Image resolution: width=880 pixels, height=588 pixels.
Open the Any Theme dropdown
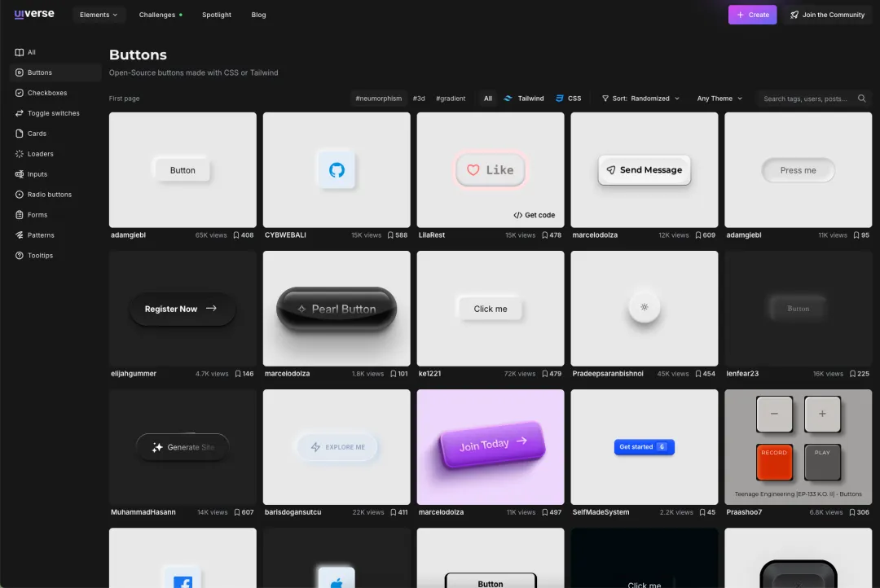click(719, 99)
